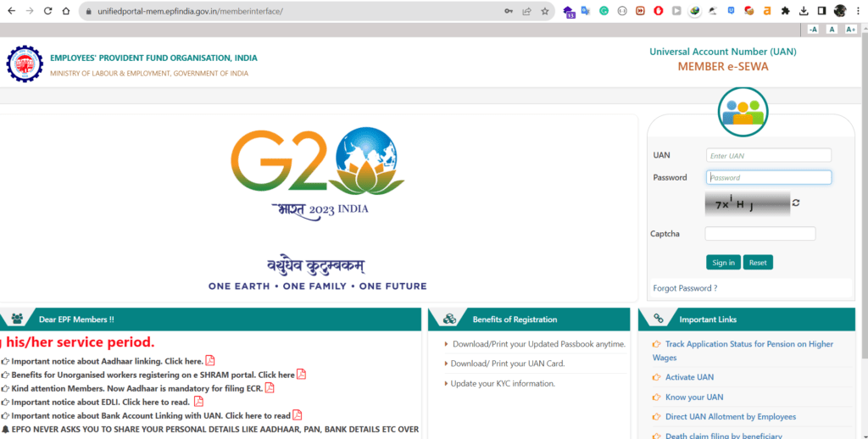Image resolution: width=868 pixels, height=439 pixels.
Task: Open the Grammarly extension icon
Action: (x=604, y=11)
